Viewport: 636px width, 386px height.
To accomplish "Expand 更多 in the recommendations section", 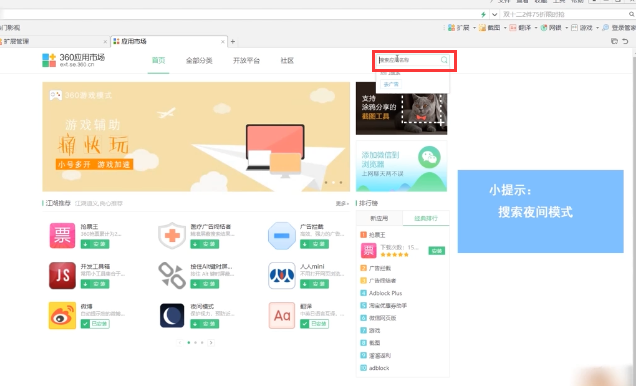I will click(x=342, y=204).
